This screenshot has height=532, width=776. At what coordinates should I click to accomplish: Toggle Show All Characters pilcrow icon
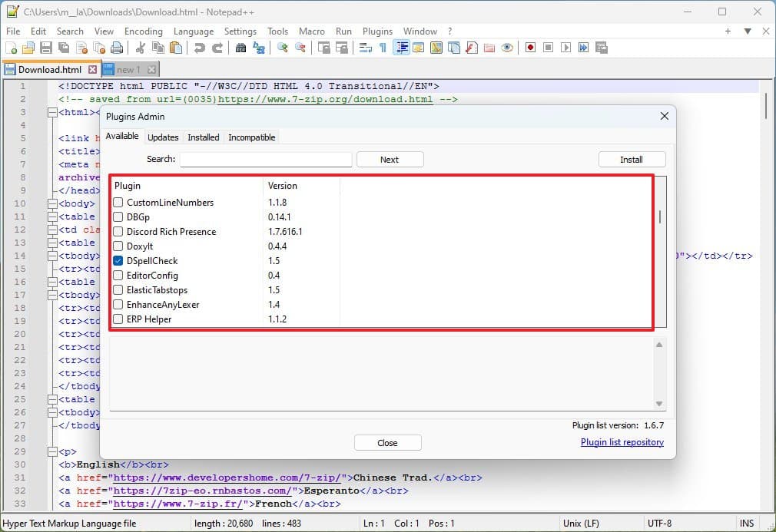[383, 48]
